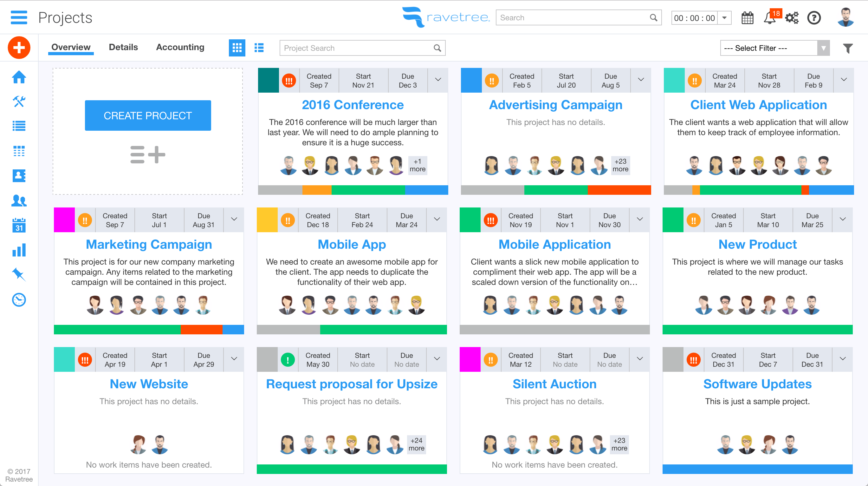Screen dimensions: 868x486
Task: Open the Marketing Campaign project title
Action: tap(149, 244)
